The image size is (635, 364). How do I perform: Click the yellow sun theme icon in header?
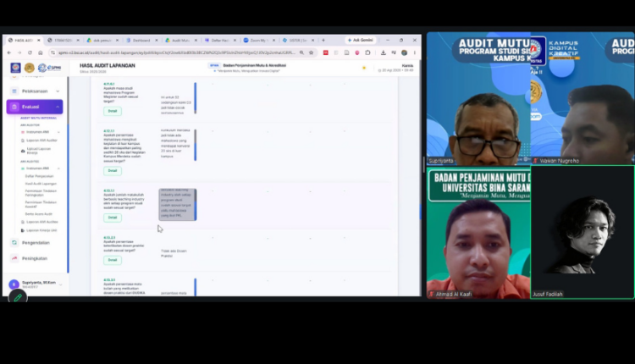(x=364, y=68)
